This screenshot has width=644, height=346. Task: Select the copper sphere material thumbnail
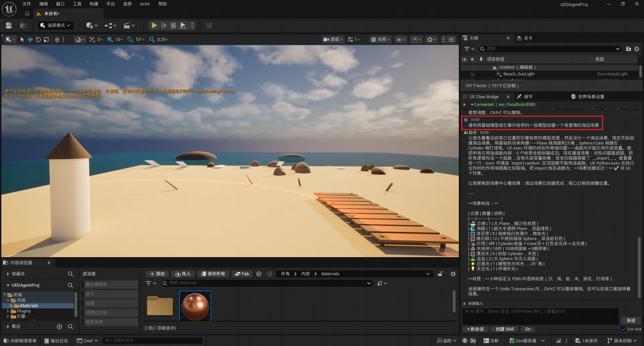click(x=195, y=306)
